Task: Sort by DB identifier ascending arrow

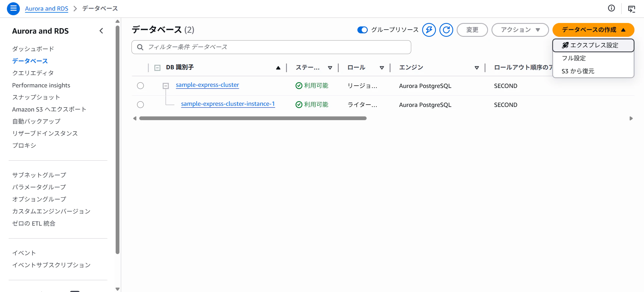Action: point(278,68)
